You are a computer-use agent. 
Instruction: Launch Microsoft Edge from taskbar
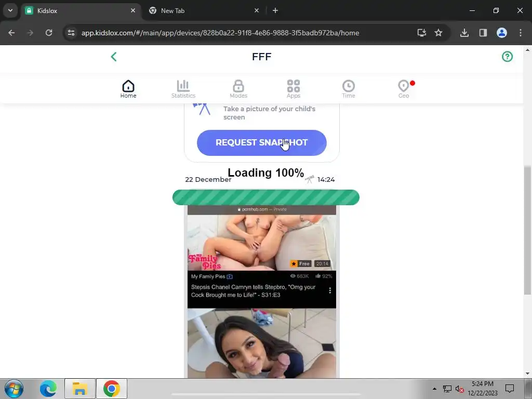48,389
